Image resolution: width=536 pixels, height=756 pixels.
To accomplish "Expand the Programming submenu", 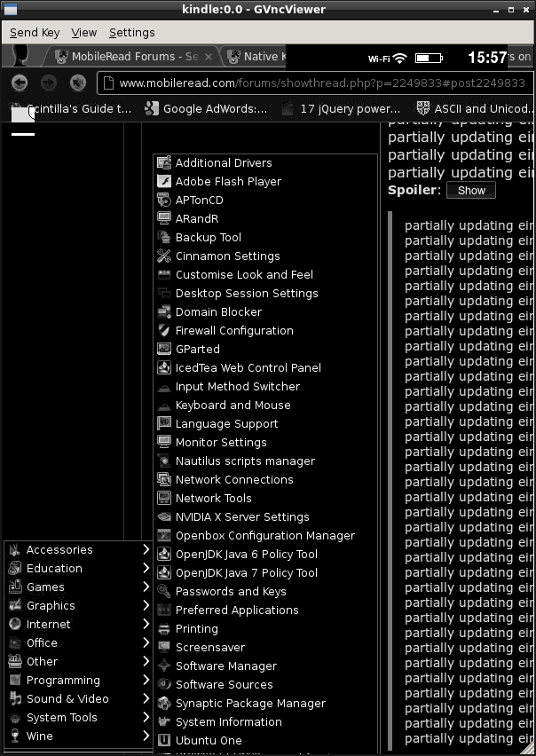I will click(78, 680).
